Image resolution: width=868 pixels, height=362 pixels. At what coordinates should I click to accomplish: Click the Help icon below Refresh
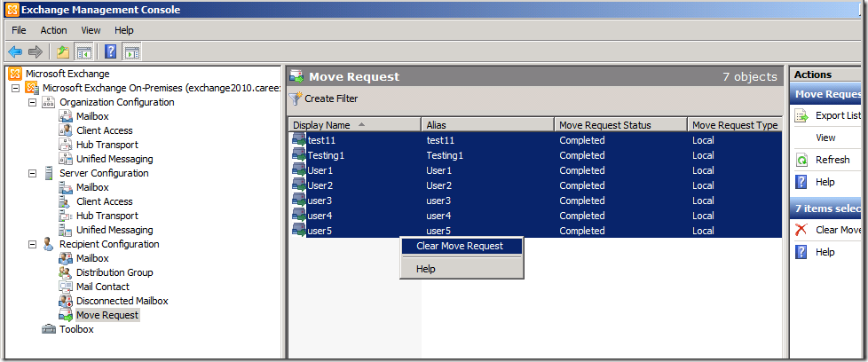(801, 182)
